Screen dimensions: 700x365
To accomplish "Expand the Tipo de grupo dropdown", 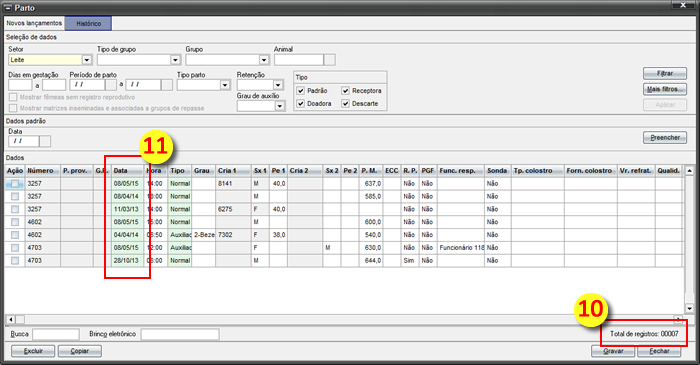I will (x=175, y=60).
